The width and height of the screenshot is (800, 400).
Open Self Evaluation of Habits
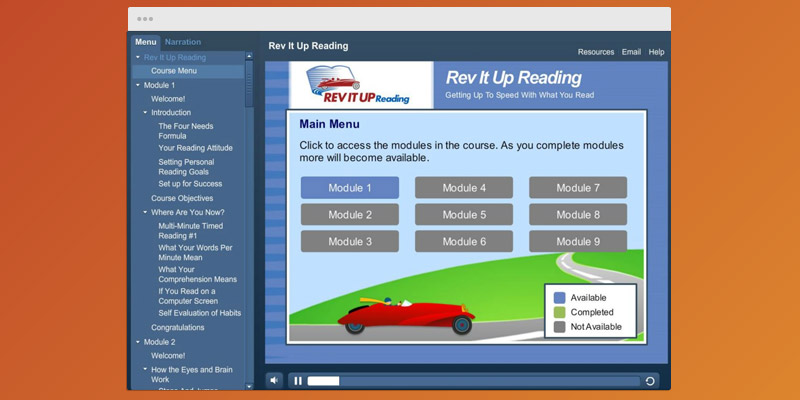coord(199,313)
